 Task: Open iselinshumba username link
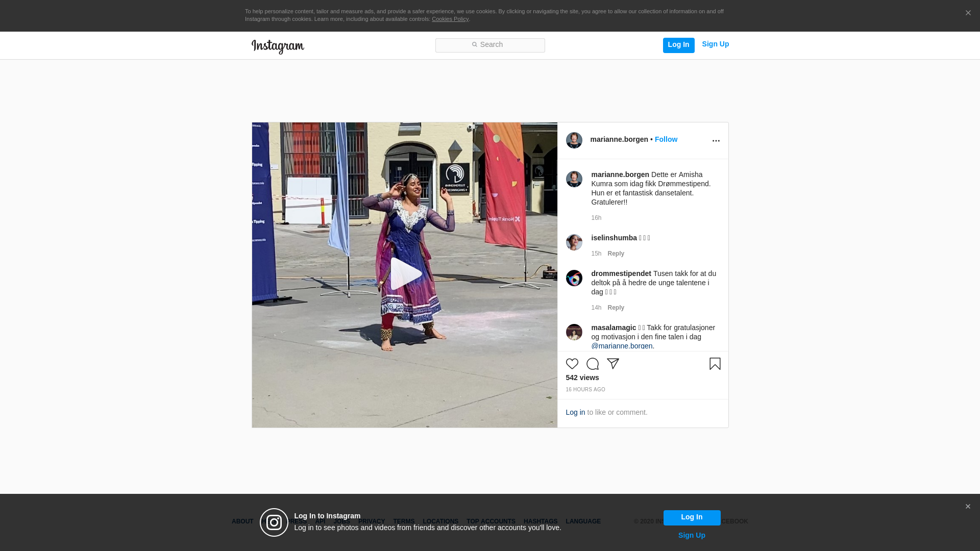click(x=614, y=238)
